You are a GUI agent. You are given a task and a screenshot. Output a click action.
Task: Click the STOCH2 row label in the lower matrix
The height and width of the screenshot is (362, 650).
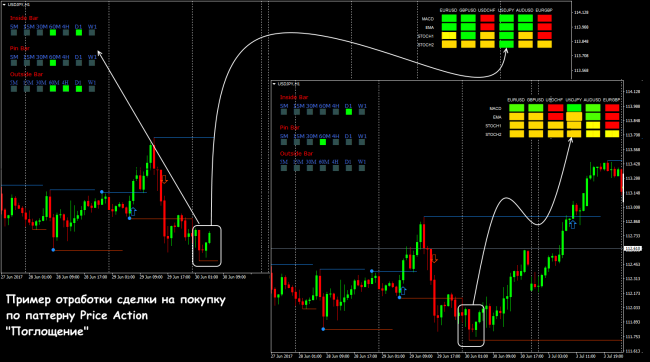coord(494,134)
